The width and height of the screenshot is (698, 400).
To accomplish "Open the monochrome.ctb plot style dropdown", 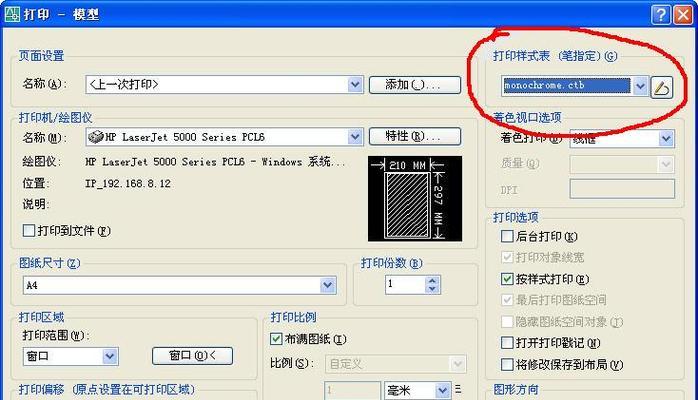I will (640, 86).
